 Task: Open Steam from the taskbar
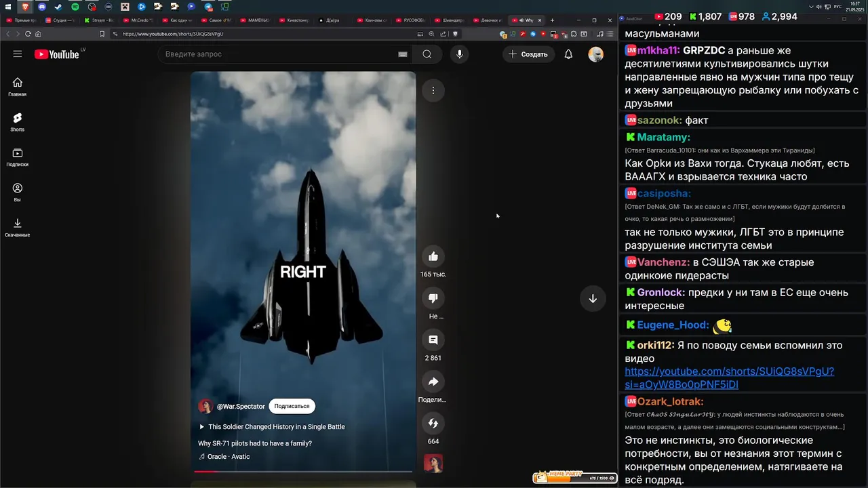click(58, 7)
